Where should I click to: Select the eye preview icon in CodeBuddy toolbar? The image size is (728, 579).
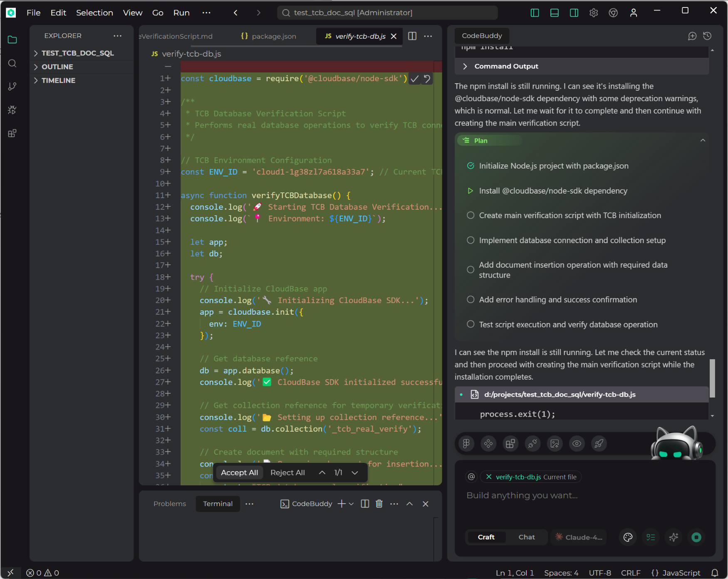pyautogui.click(x=577, y=443)
